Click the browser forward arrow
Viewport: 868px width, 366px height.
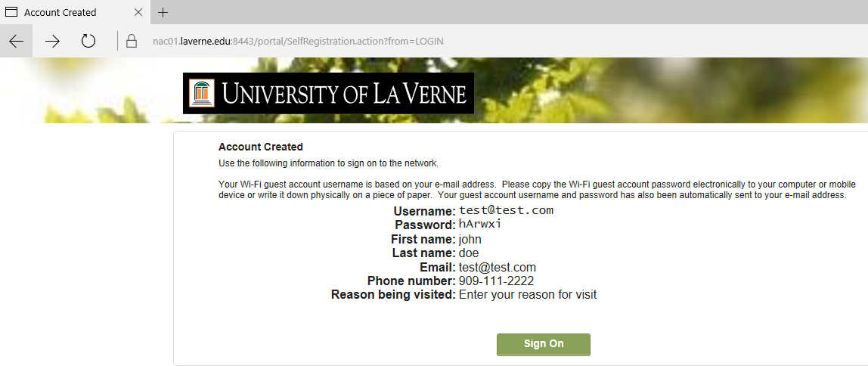tap(52, 41)
